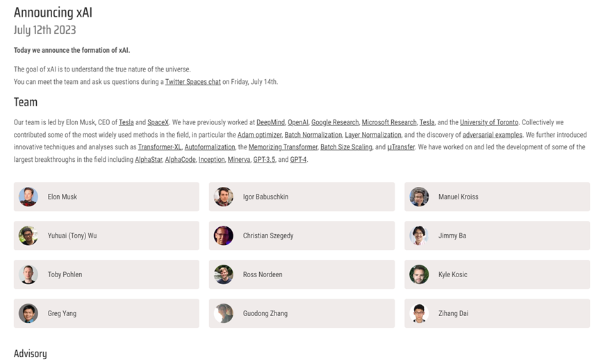Click the avatar on the Manuel Kroiss card
Screen dimensions: 601x364
(419, 197)
